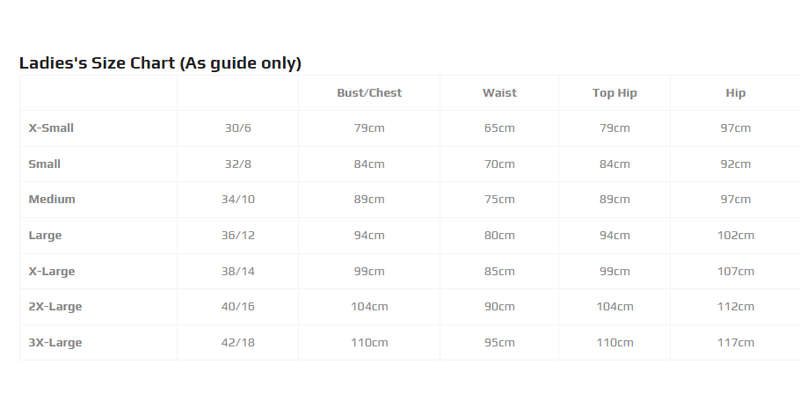The image size is (800, 408).
Task: Select the 110cm bust value for 3X-Large
Action: [x=369, y=343]
